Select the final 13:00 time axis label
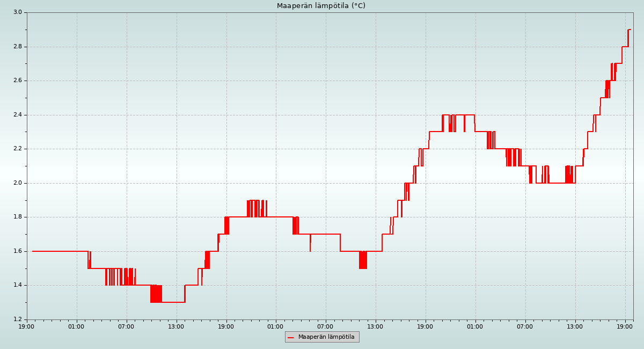This screenshot has width=644, height=349. point(575,326)
